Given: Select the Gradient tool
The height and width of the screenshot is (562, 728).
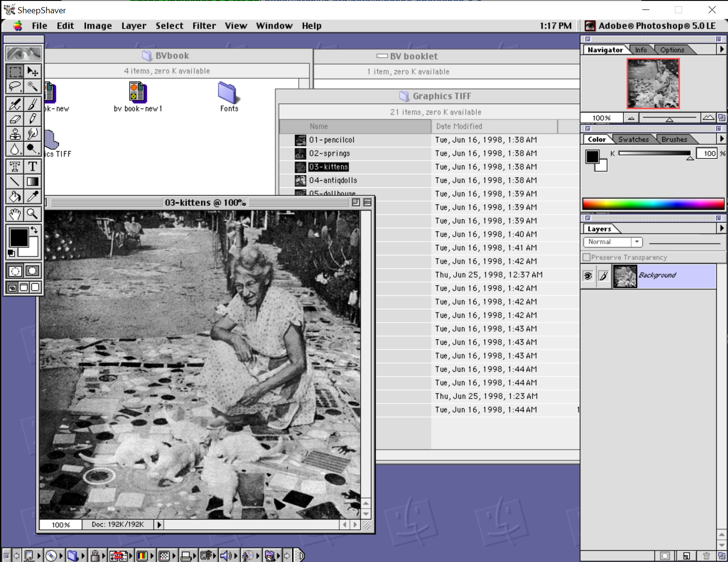Looking at the screenshot, I should tap(33, 181).
